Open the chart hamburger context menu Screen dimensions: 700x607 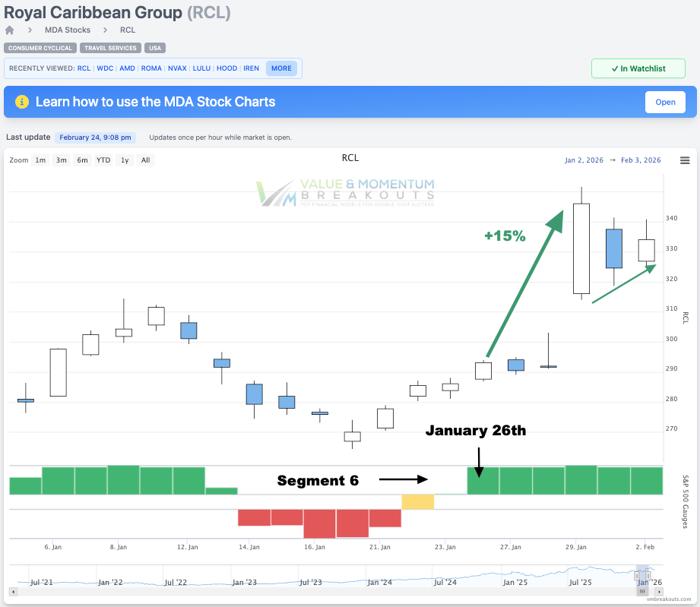(x=685, y=160)
